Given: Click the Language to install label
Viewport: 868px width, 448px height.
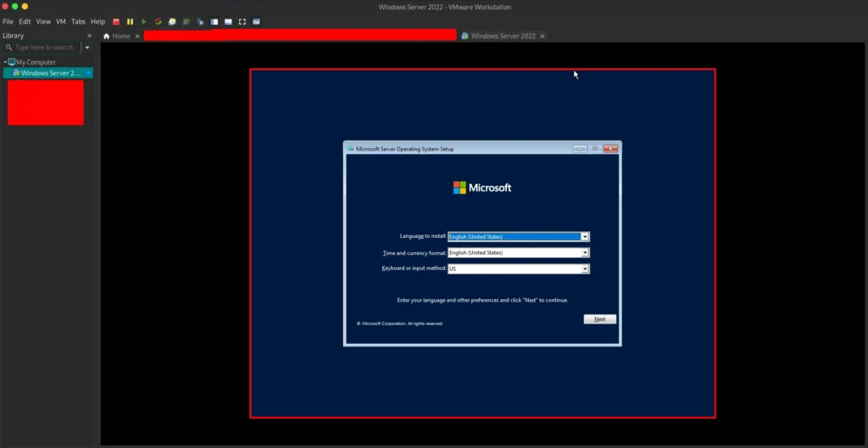Looking at the screenshot, I should pyautogui.click(x=423, y=235).
